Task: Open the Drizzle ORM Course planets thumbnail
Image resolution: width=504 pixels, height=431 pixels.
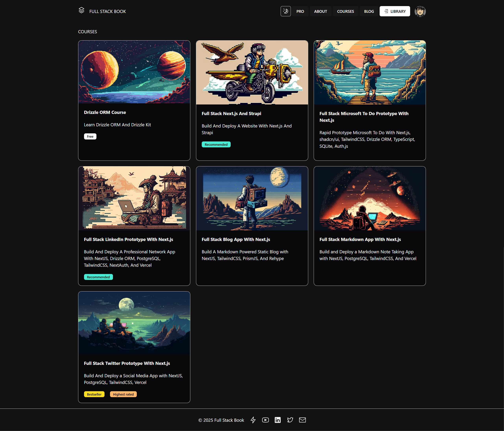Action: pyautogui.click(x=134, y=72)
